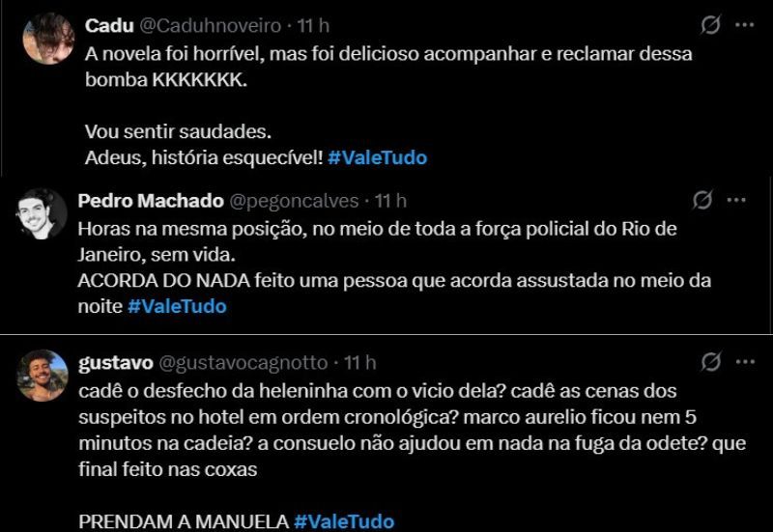Open the @pegoncalves handle link

click(x=292, y=201)
